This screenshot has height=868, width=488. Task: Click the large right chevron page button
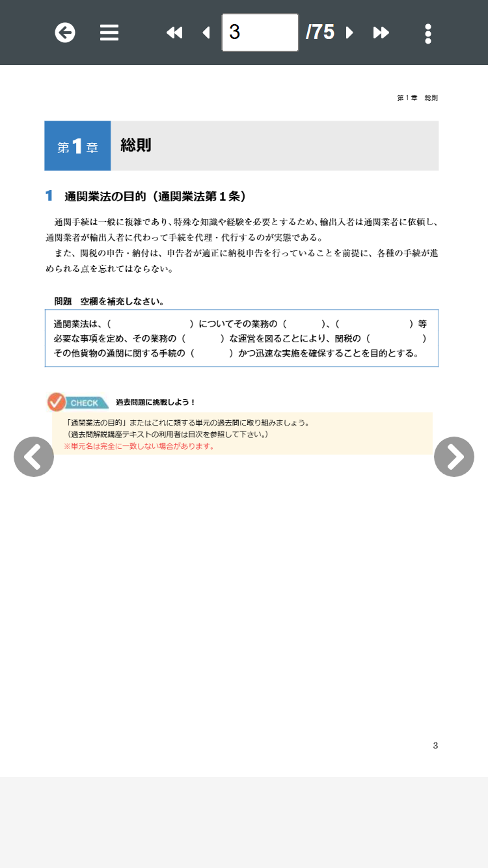454,457
